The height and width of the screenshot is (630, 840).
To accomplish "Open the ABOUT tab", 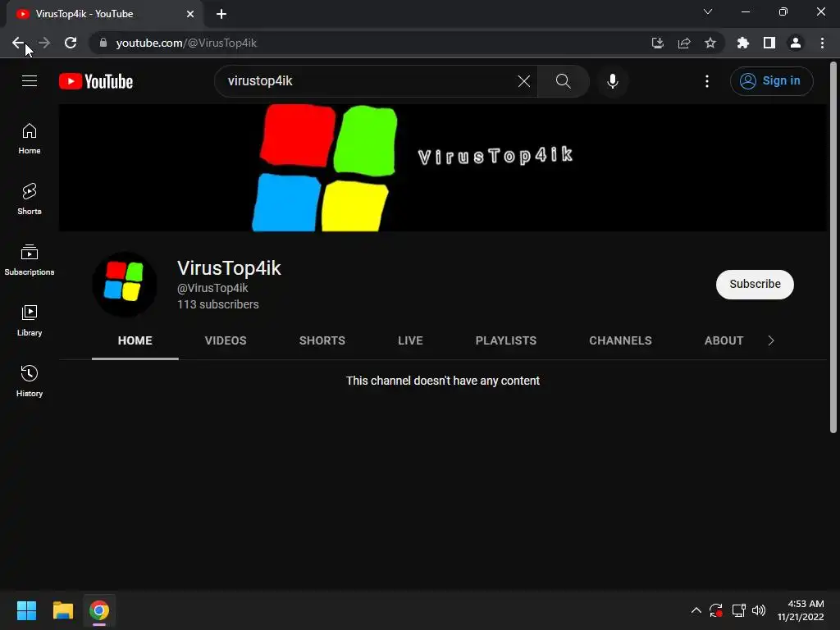I will [724, 340].
